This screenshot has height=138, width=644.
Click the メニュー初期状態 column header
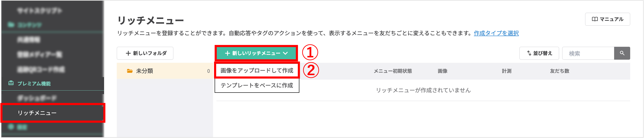point(393,71)
